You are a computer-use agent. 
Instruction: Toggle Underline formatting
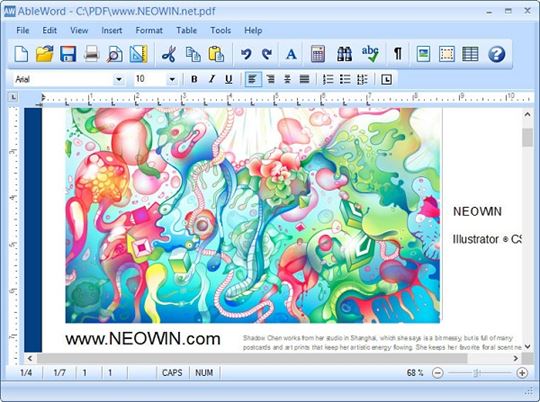click(228, 79)
